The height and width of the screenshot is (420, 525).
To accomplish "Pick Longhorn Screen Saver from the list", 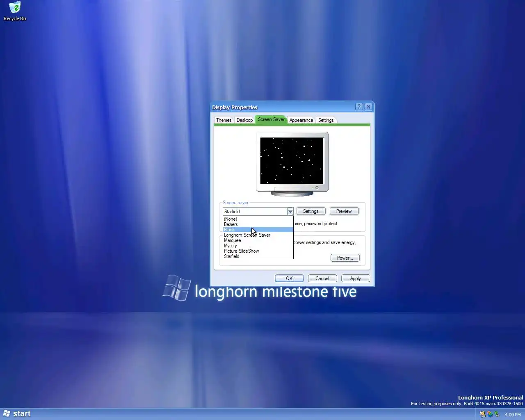I will 258,235.
